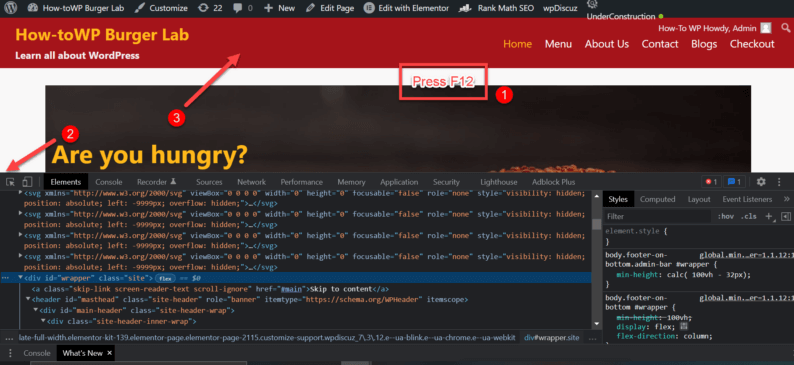Open DevTools settings gear
Image resolution: width=794 pixels, height=365 pixels.
click(761, 182)
